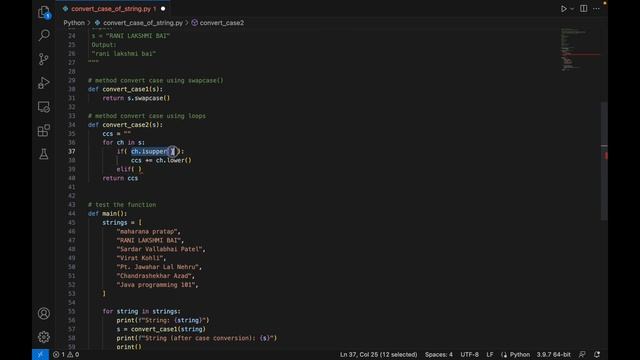The width and height of the screenshot is (640, 360).
Task: Open the Explorer view in the activity bar
Action: (44, 12)
